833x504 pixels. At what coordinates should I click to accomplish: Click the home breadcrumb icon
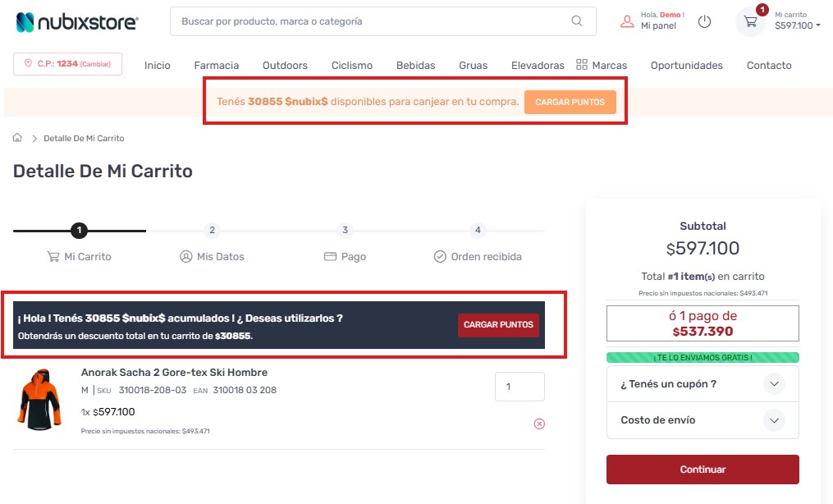17,138
